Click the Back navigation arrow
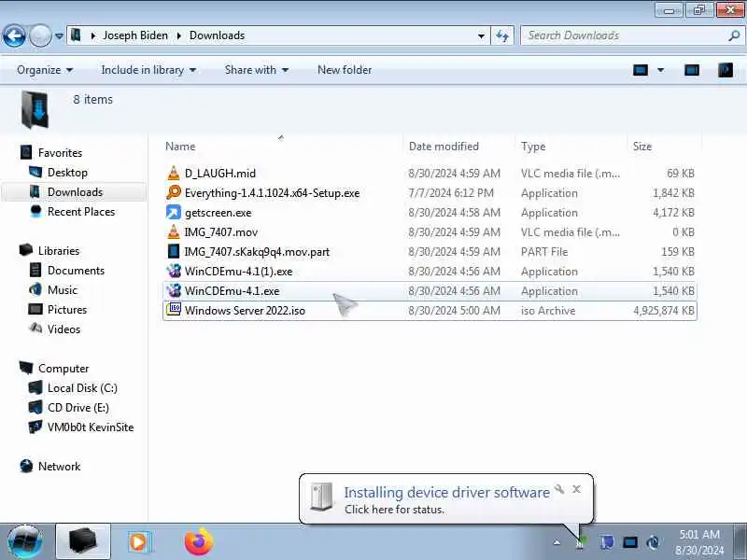Image resolution: width=747 pixels, height=560 pixels. 14,35
